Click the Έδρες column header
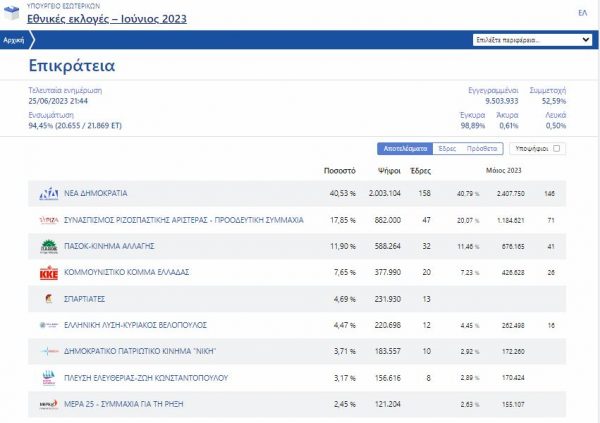Image resolution: width=600 pixels, height=423 pixels. pos(420,171)
